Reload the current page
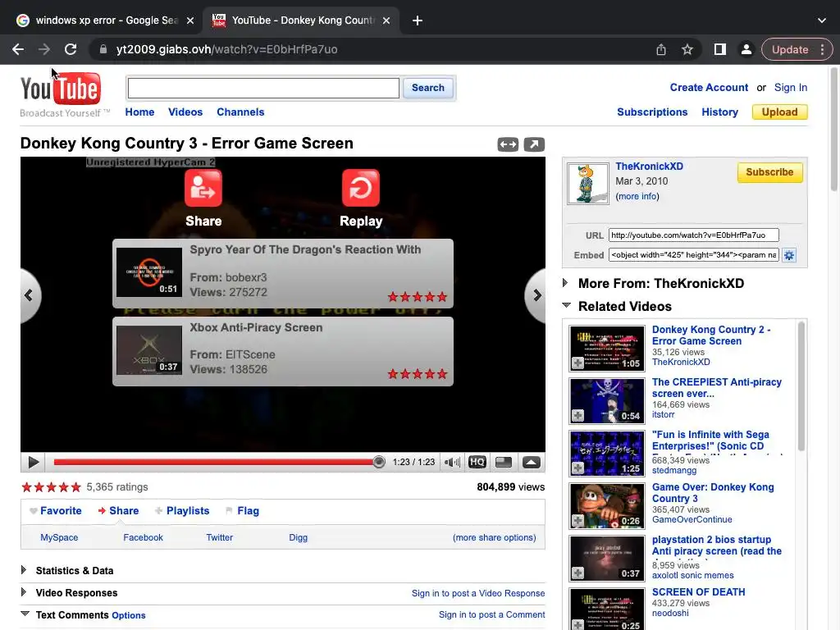The width and height of the screenshot is (840, 630). pos(71,49)
